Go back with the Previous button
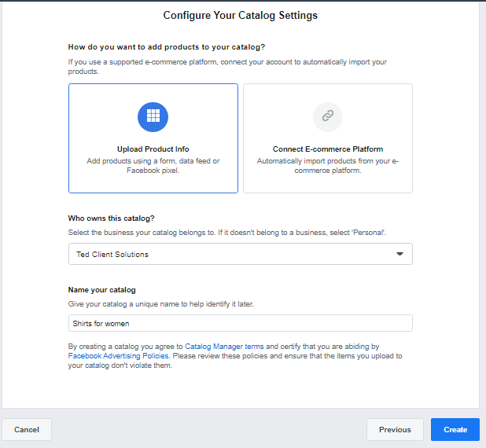The width and height of the screenshot is (486, 448). point(395,429)
